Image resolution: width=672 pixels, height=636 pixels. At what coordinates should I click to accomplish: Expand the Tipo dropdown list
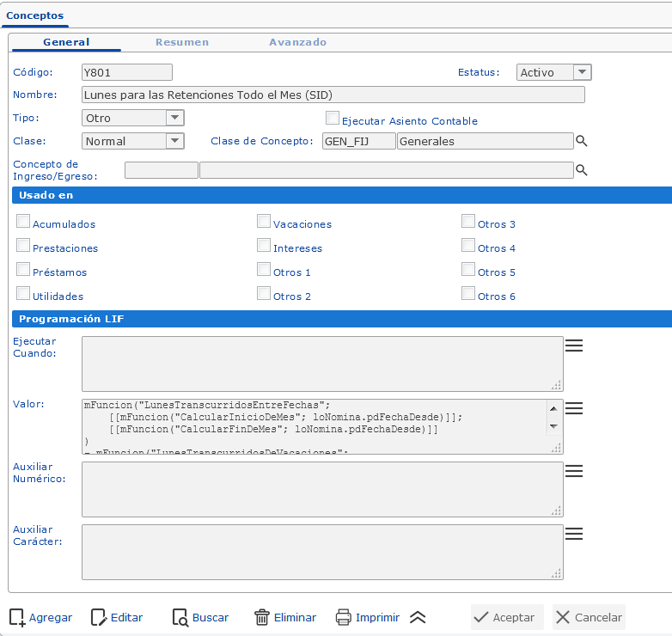(174, 118)
